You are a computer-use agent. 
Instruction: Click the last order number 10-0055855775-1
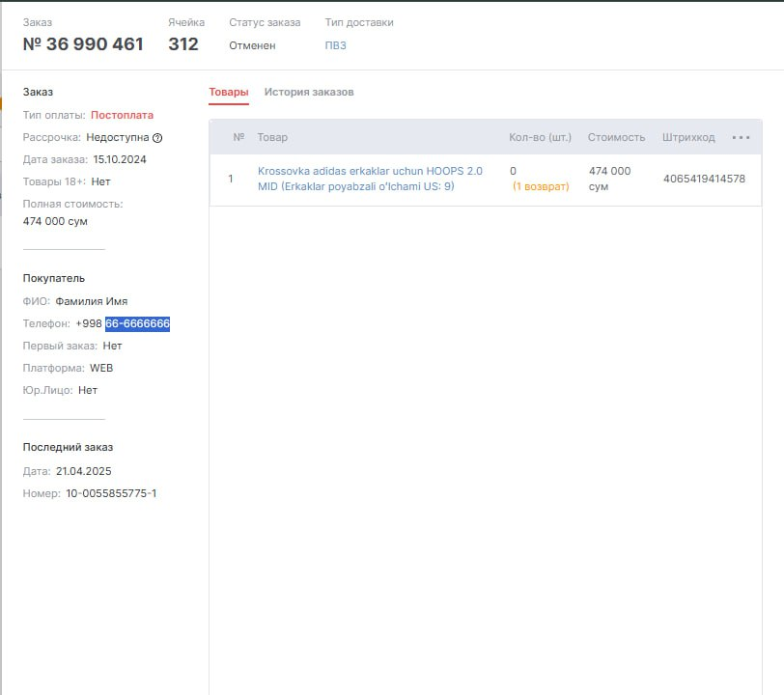[x=111, y=493]
